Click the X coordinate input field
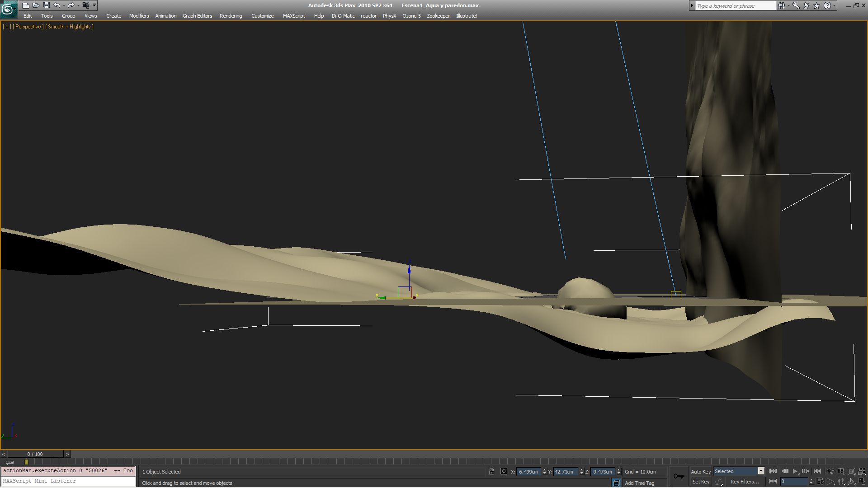 tap(528, 471)
